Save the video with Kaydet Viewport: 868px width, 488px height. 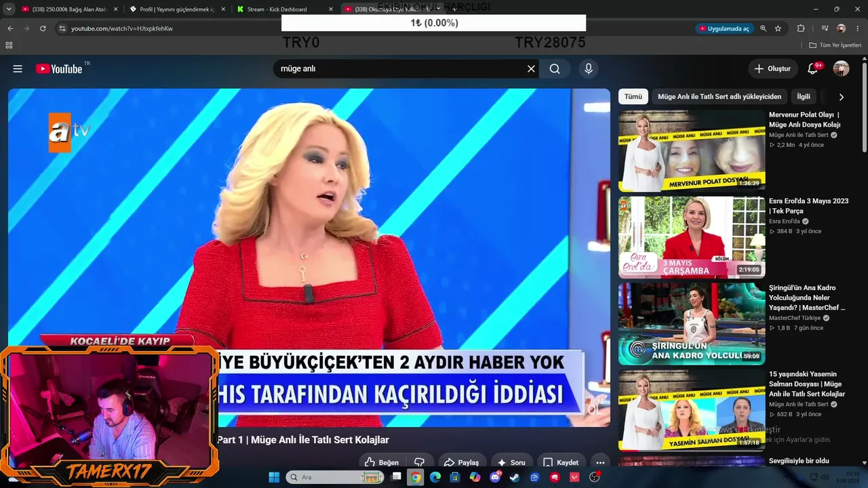click(x=560, y=462)
